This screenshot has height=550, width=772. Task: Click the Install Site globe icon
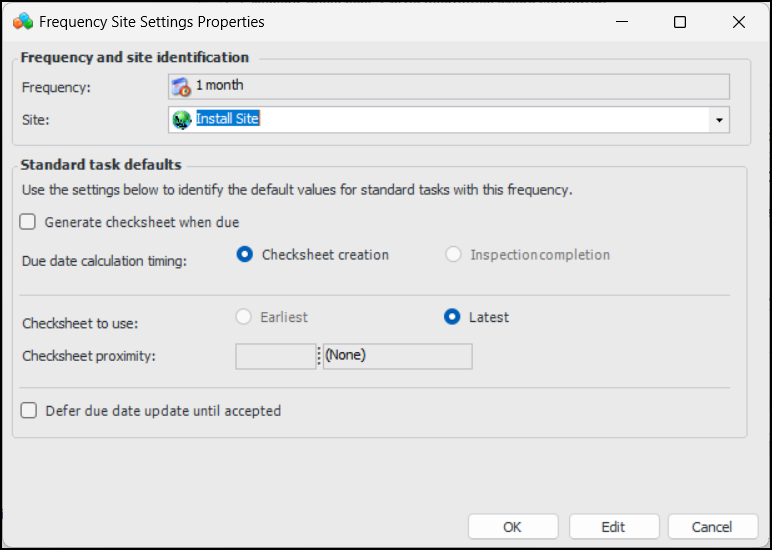pyautogui.click(x=181, y=120)
